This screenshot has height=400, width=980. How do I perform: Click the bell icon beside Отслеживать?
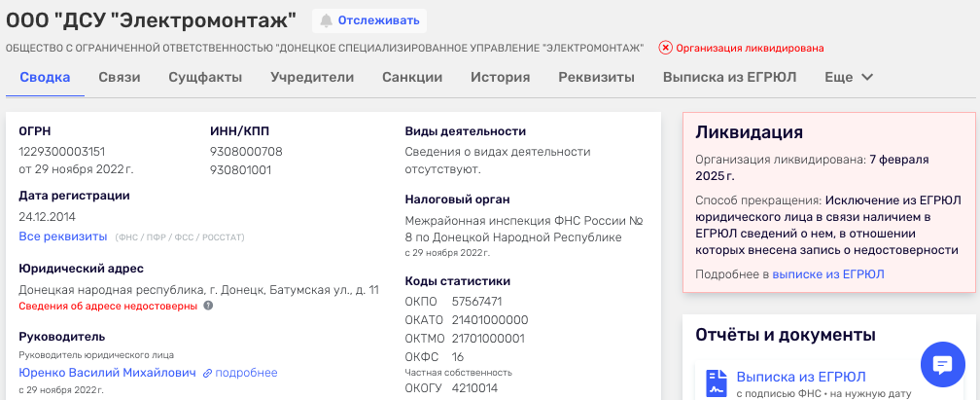[x=326, y=20]
